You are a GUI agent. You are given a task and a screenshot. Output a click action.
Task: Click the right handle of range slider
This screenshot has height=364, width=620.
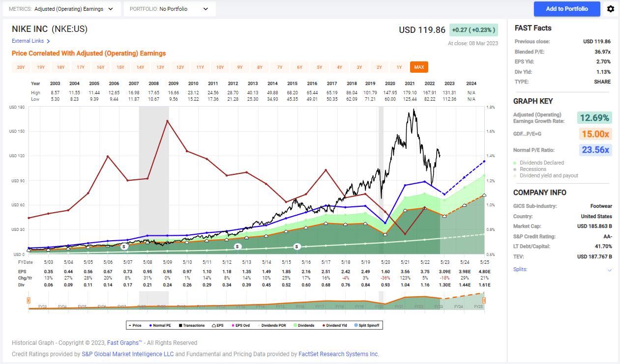coord(484,300)
